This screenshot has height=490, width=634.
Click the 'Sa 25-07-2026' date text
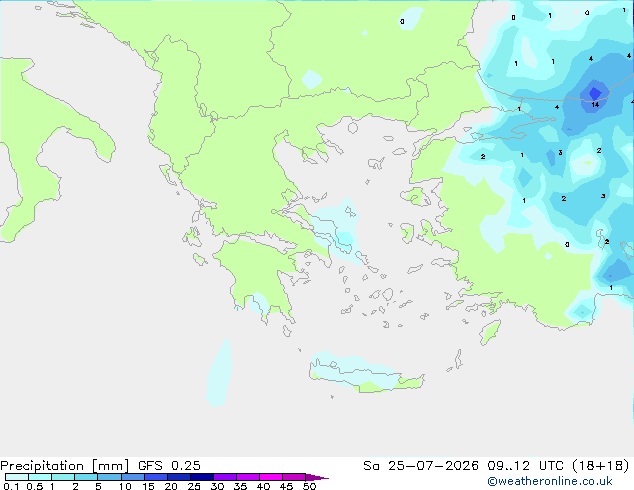click(421, 466)
